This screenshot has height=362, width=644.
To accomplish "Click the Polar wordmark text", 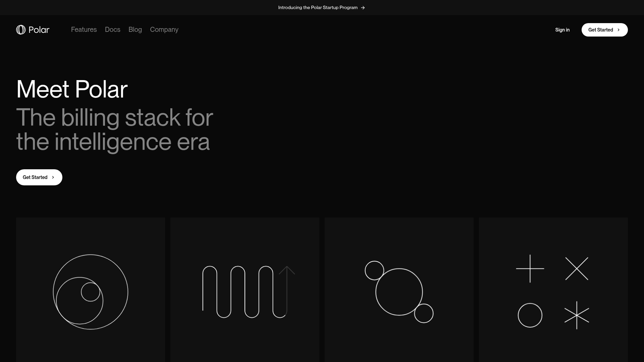I will [39, 30].
